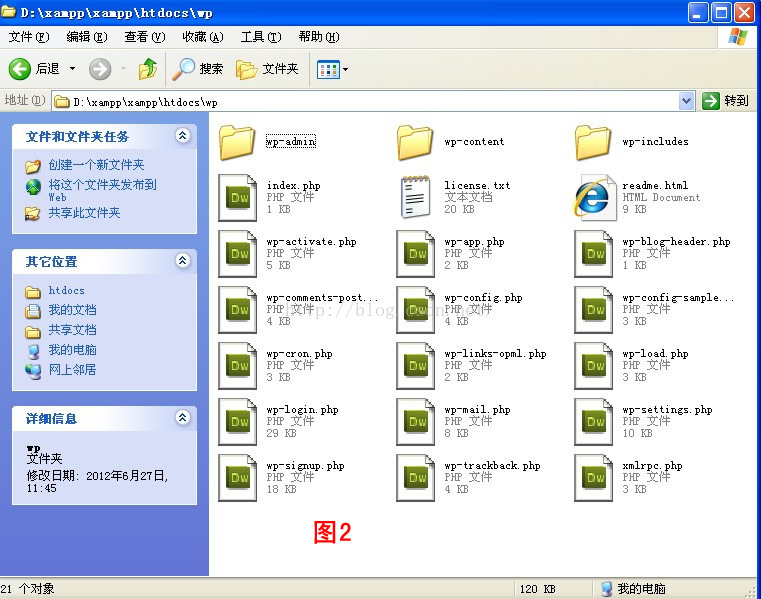The width and height of the screenshot is (761, 599).
Task: Select wp-blog-header.php file icon
Action: pyautogui.click(x=594, y=254)
